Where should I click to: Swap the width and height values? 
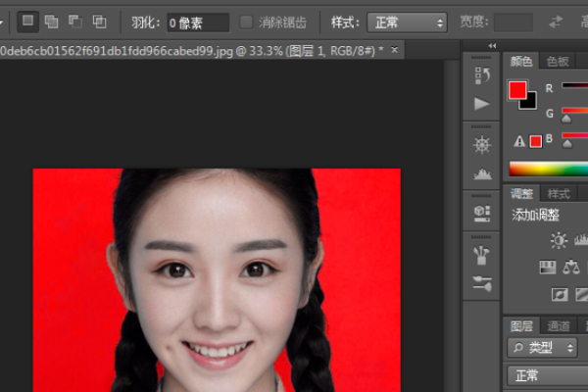coord(557,21)
